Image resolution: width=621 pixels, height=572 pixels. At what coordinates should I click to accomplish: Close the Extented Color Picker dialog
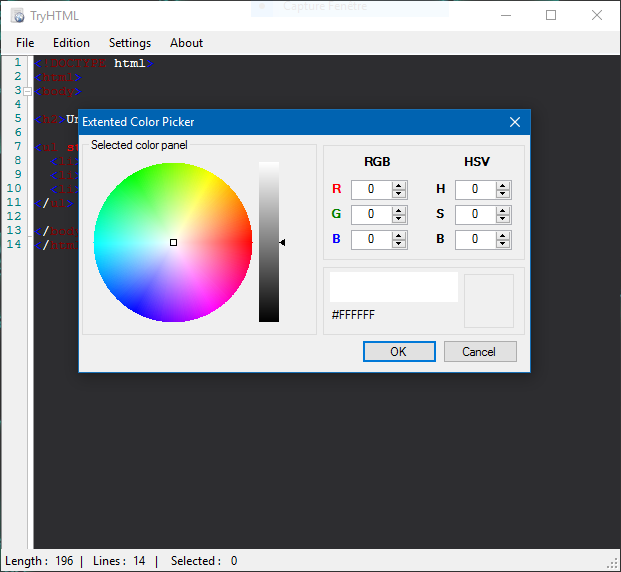tap(515, 122)
